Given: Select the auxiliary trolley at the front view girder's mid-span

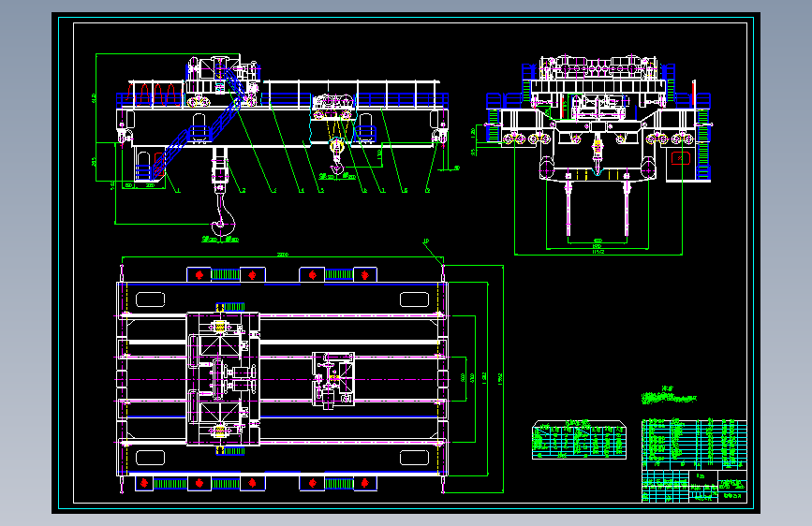Looking at the screenshot, I should coord(334,108).
